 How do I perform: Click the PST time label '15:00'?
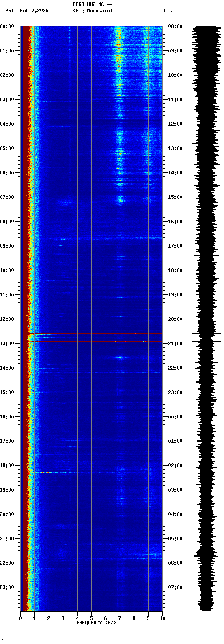pos(7,392)
